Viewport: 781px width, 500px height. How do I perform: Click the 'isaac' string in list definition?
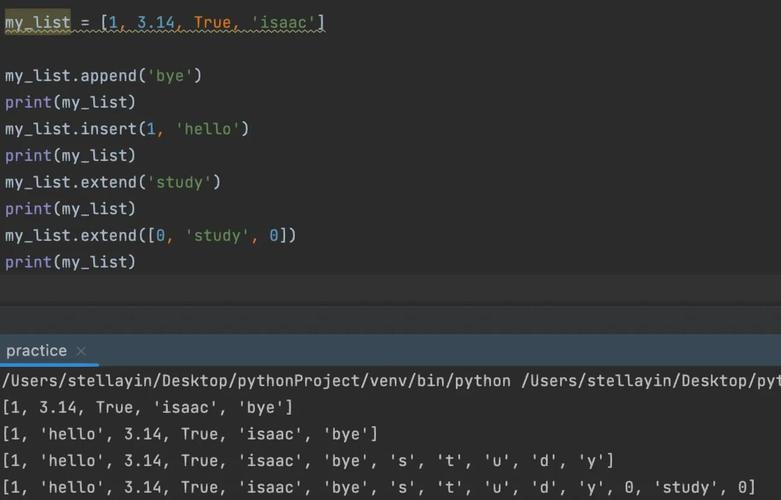point(283,22)
